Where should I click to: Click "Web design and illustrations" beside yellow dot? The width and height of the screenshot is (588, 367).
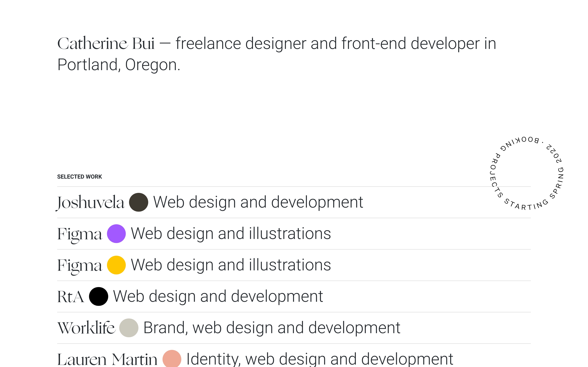click(x=231, y=265)
